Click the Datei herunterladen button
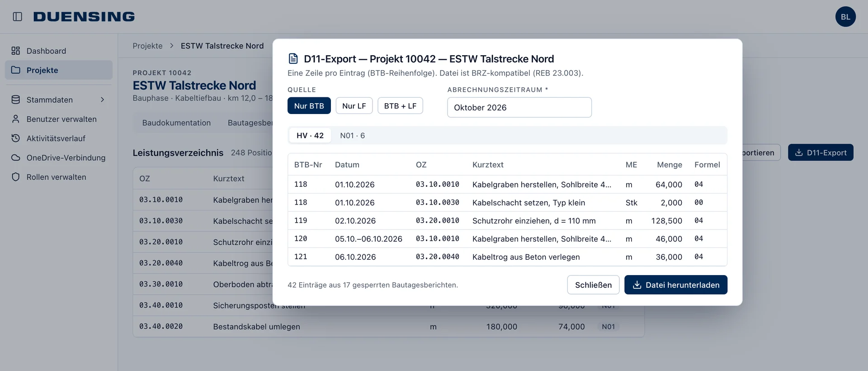Image resolution: width=868 pixels, height=371 pixels. point(676,285)
